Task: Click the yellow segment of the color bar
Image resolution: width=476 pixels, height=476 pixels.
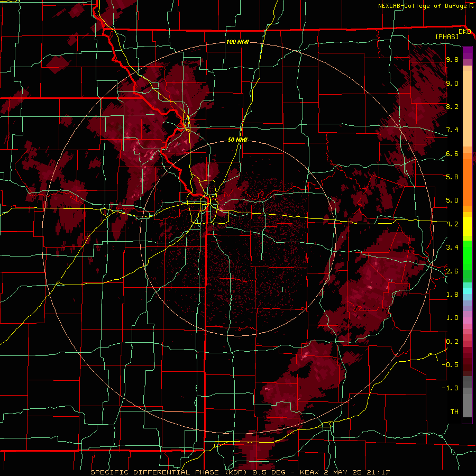Action: [x=467, y=226]
